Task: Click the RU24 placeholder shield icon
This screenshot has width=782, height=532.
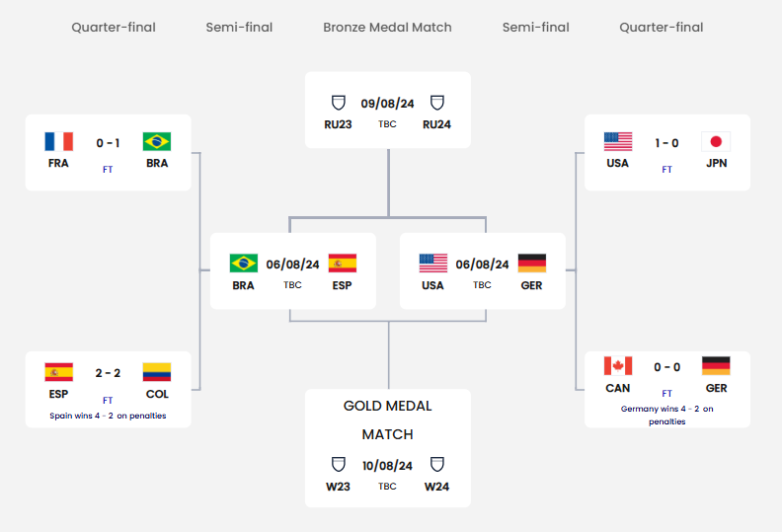Action: tap(436, 103)
